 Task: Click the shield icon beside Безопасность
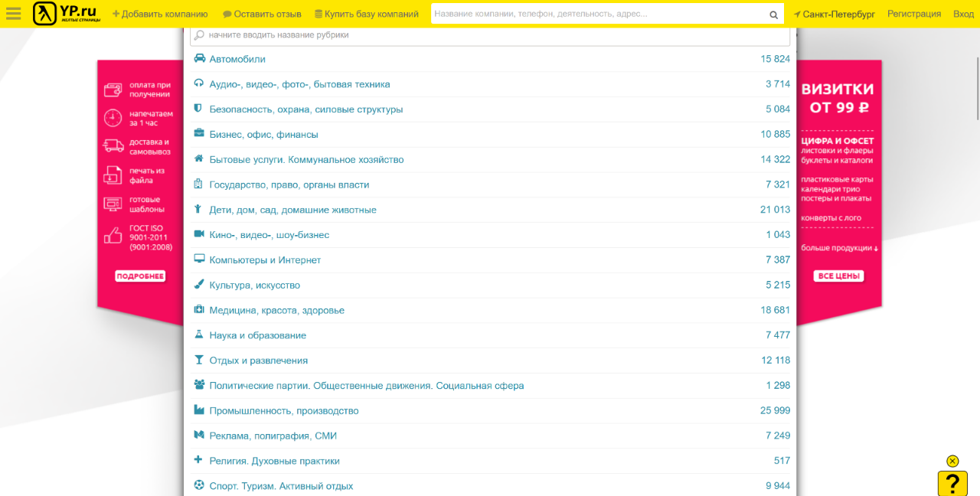(198, 109)
